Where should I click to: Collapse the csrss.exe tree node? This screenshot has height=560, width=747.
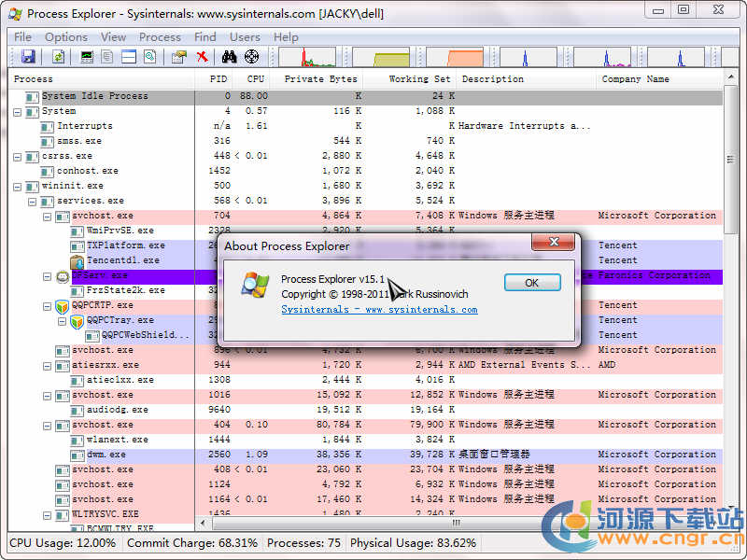(19, 156)
